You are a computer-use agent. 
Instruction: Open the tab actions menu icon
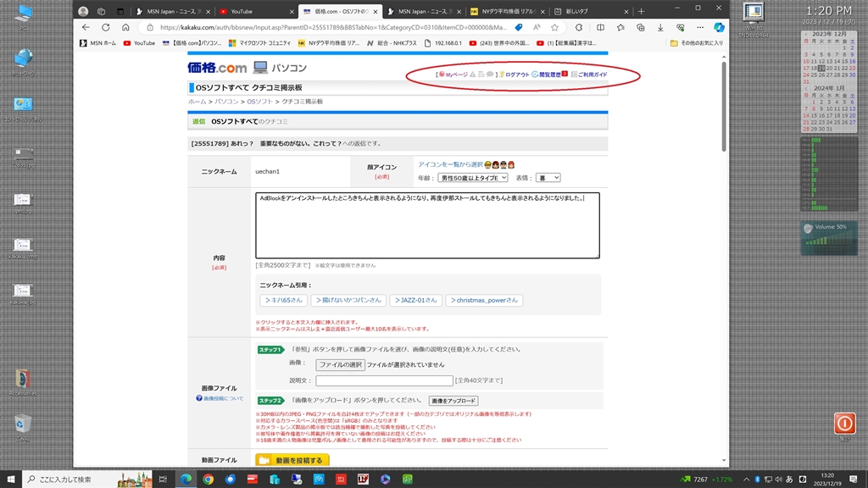click(x=120, y=11)
